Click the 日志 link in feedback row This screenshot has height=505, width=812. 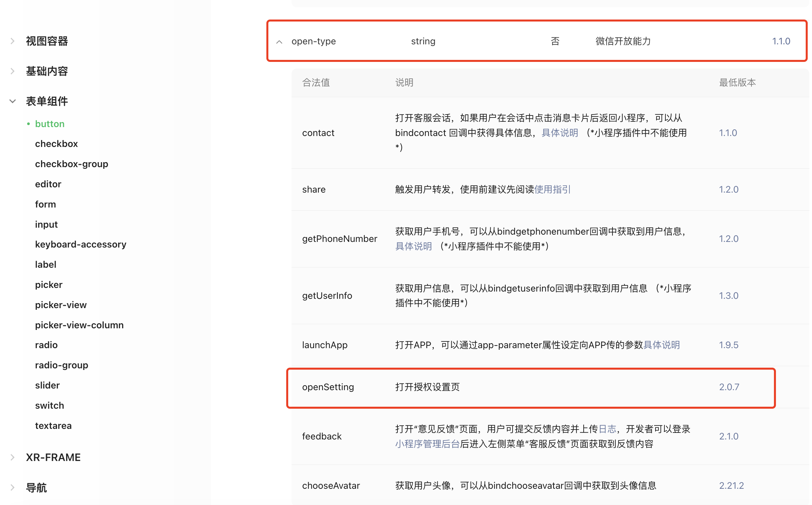point(607,429)
